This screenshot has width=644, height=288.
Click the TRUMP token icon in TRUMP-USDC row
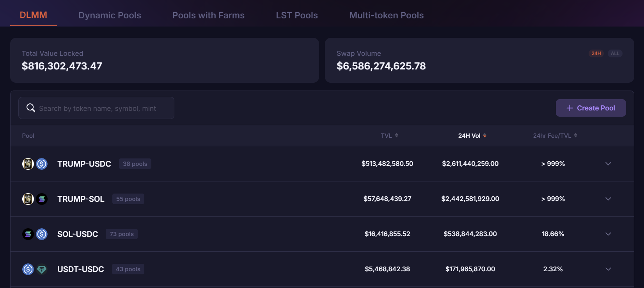click(x=28, y=164)
